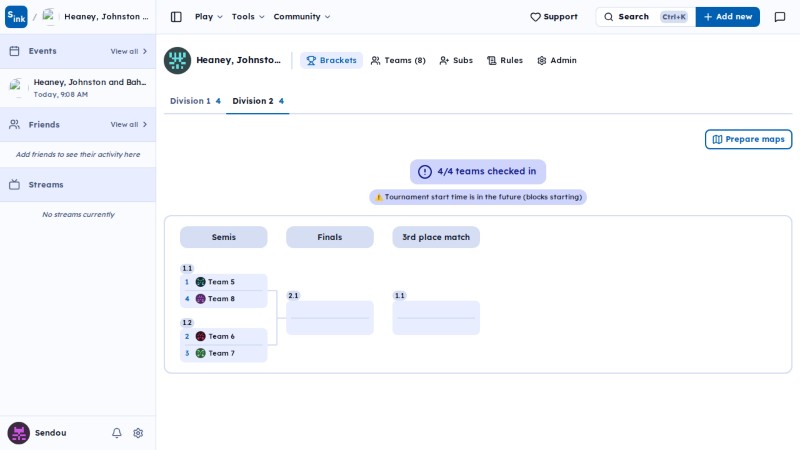Open the Heaney, Johnston event in sidebar
Image resolution: width=800 pixels, height=450 pixels.
tap(78, 88)
